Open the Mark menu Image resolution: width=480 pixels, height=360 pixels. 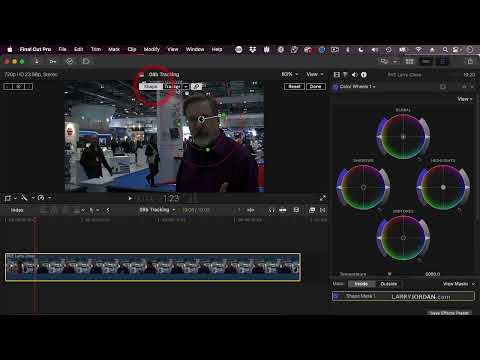tap(114, 49)
